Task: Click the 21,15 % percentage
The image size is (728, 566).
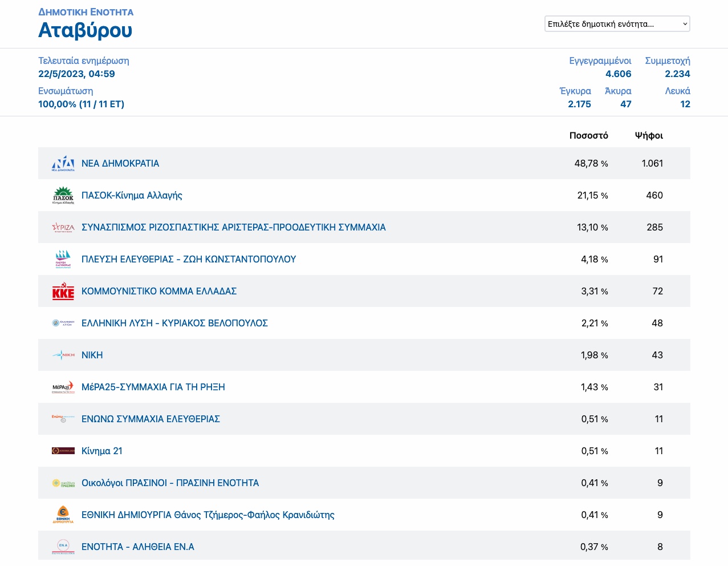Action: (593, 195)
